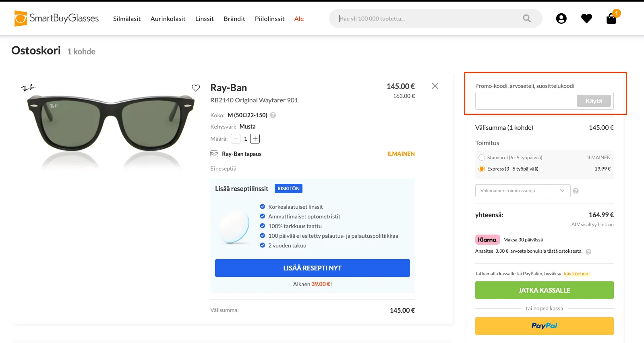Click the struck-through 163.00 € price
This screenshot has height=343, width=644.
tap(404, 96)
